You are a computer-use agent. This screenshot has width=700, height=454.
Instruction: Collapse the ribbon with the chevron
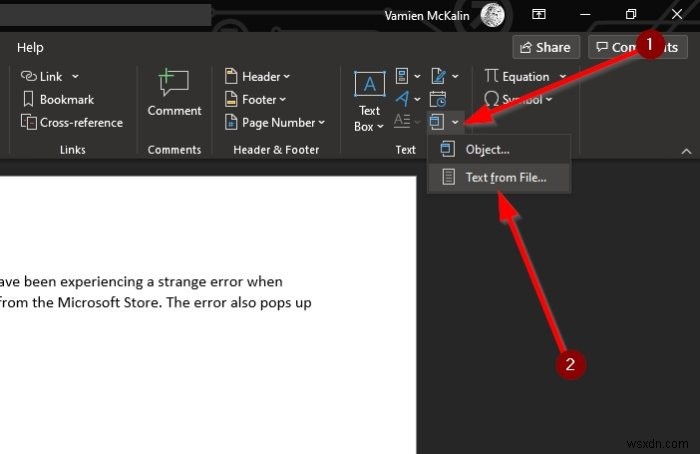686,150
